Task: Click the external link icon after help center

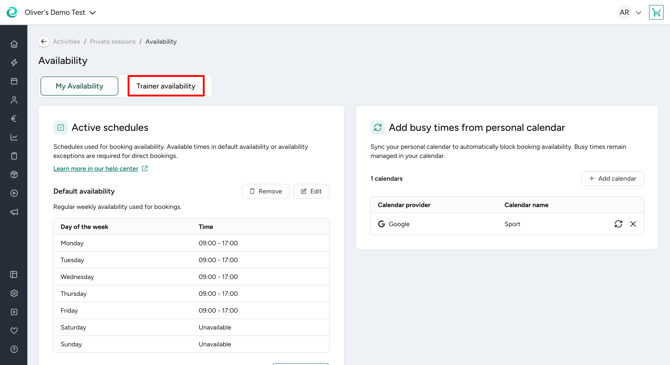Action: (x=145, y=168)
